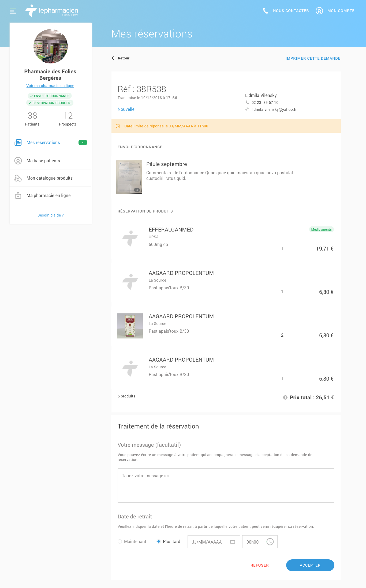Click Réf : 38R538 heading
The height and width of the screenshot is (588, 366).
142,89
